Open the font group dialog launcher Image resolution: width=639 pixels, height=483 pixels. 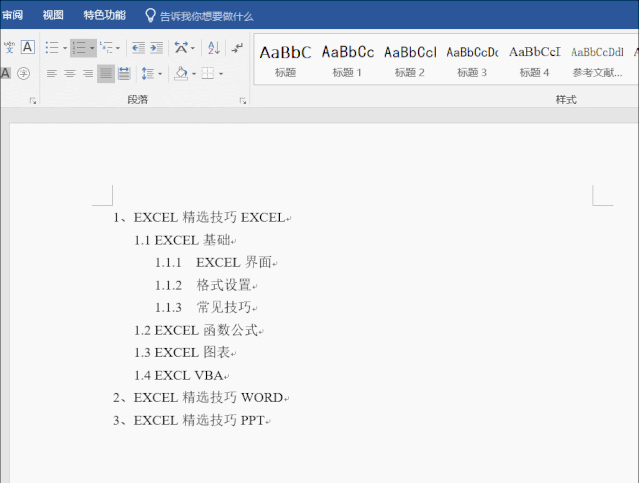[33, 101]
